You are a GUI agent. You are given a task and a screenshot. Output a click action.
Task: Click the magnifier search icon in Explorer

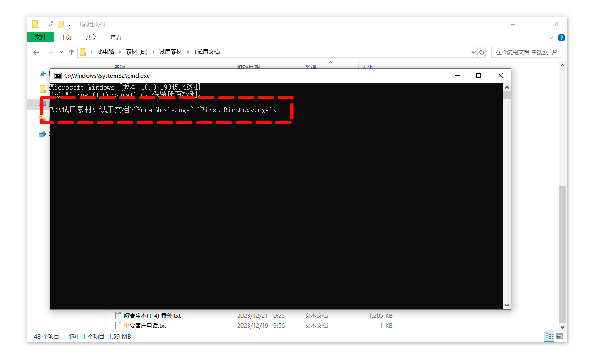(x=554, y=52)
